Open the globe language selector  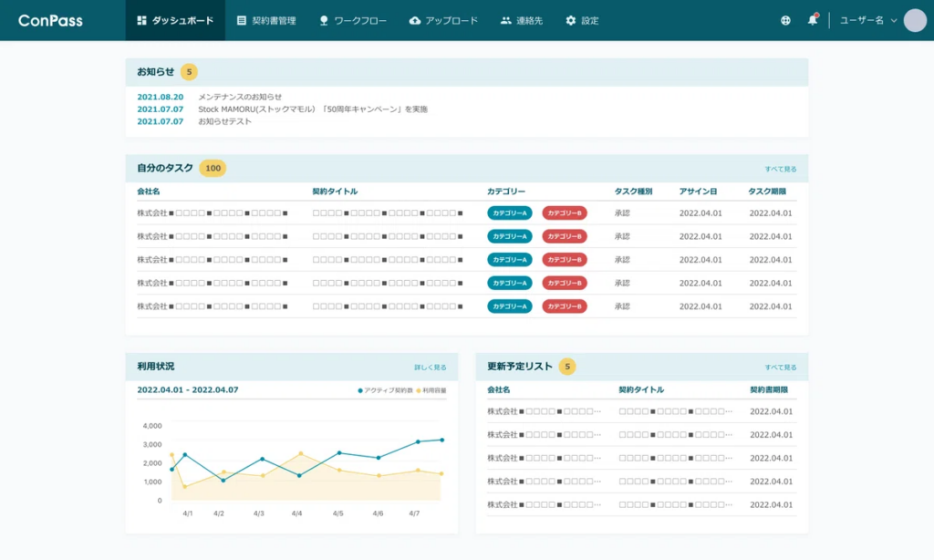(786, 20)
